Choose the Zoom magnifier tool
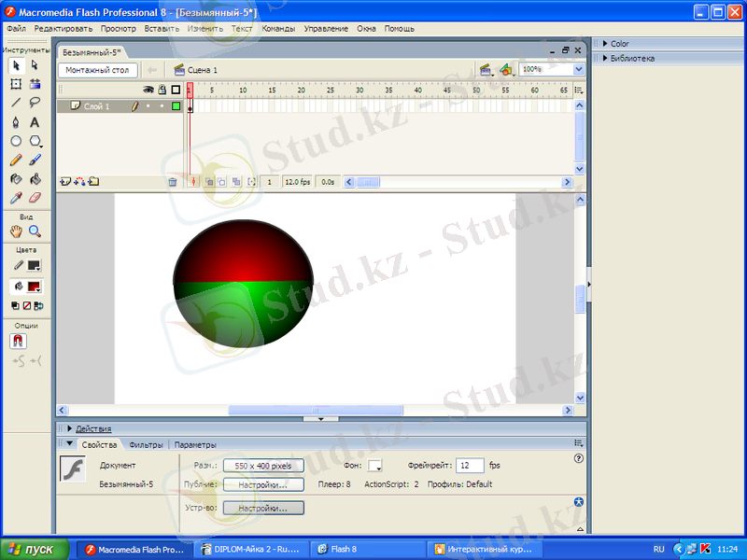The image size is (747, 560). [35, 231]
